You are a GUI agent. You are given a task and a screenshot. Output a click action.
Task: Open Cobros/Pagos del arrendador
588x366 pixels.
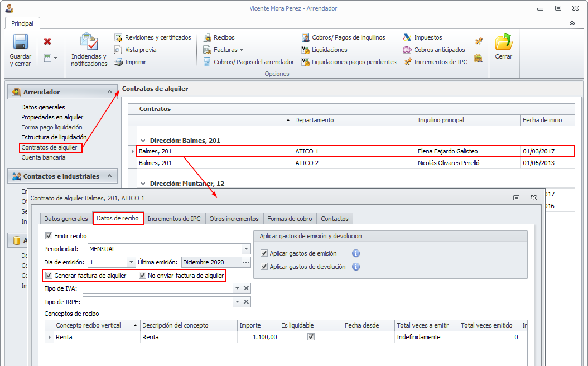click(249, 62)
